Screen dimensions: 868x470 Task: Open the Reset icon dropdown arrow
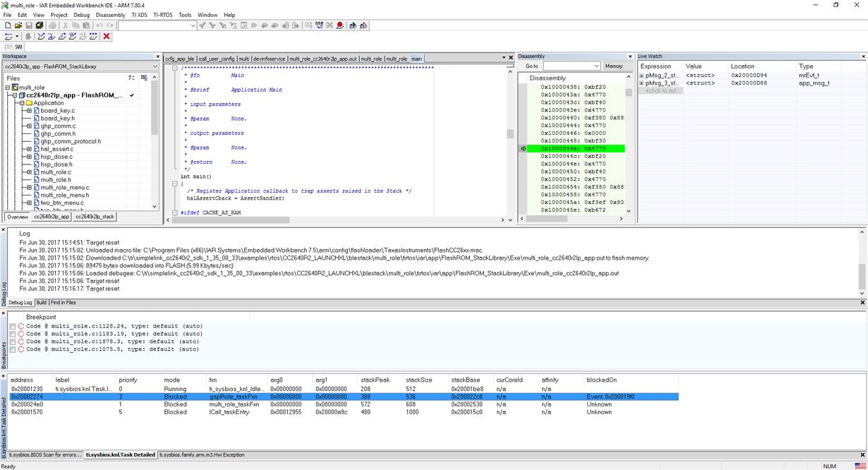pyautogui.click(x=17, y=36)
